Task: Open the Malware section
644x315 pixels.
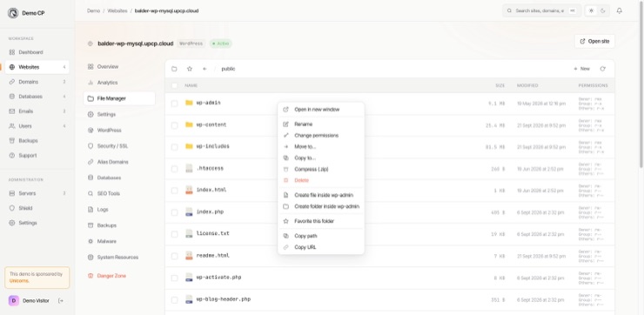Action: tap(119, 242)
